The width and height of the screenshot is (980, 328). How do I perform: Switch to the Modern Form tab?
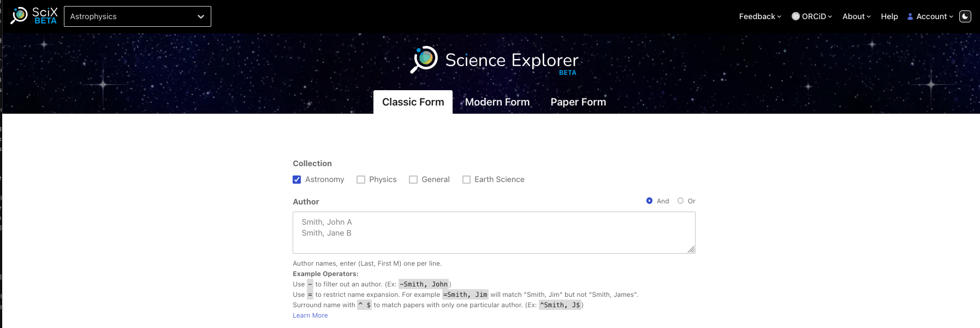(497, 102)
